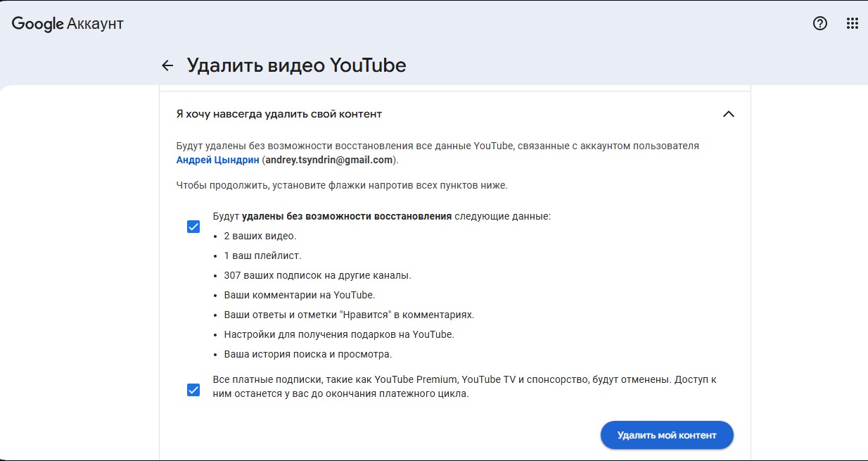Click '307 ваших подписок на другие каналы.'
This screenshot has height=461, width=868.
tap(317, 275)
